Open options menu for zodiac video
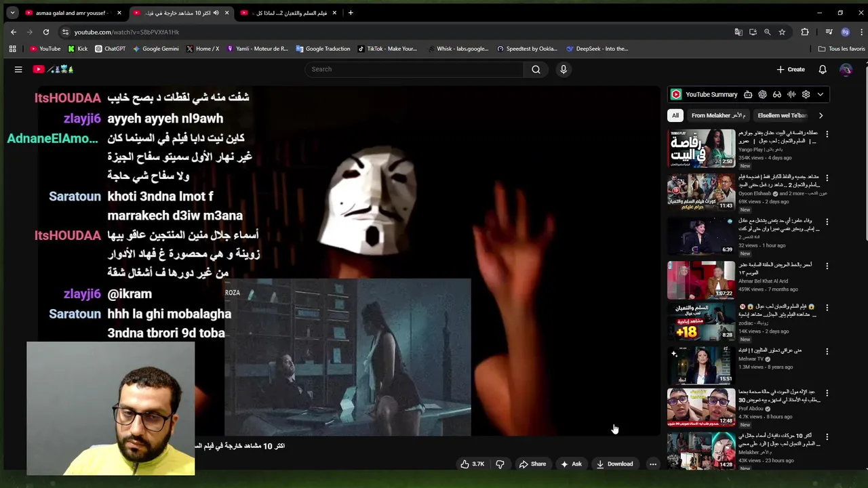This screenshot has width=868, height=488. pyautogui.click(x=827, y=307)
